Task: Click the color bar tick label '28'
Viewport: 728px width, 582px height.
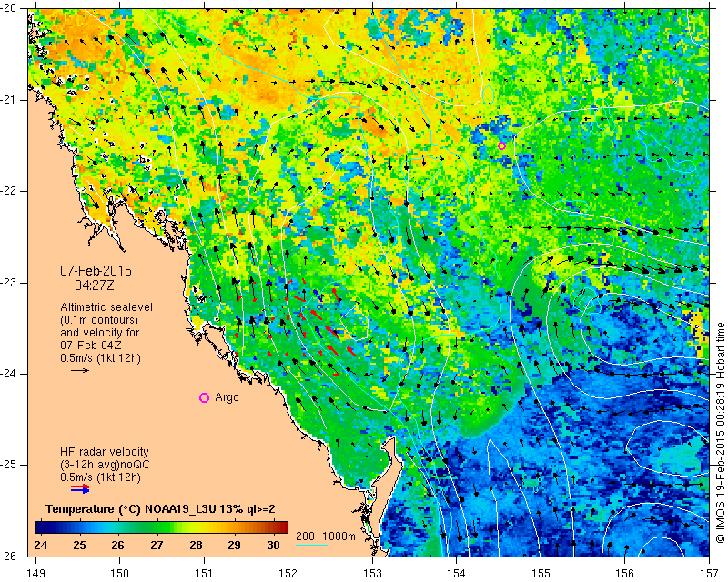Action: [196, 545]
